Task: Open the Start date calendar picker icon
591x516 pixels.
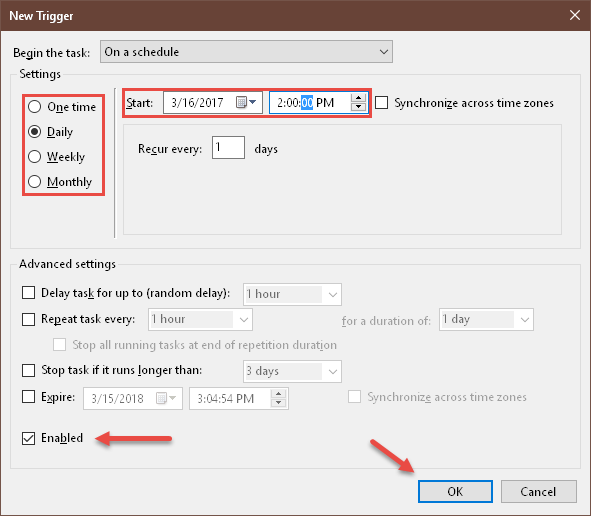Action: pos(246,102)
